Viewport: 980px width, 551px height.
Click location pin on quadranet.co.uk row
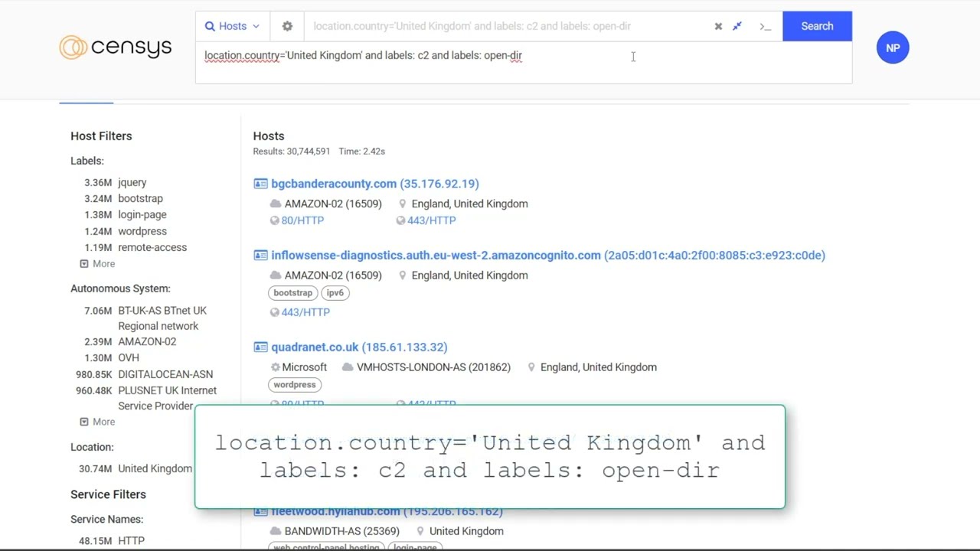531,367
